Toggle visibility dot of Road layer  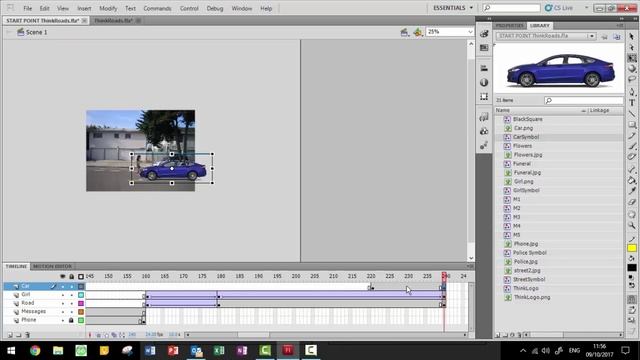coord(63,304)
